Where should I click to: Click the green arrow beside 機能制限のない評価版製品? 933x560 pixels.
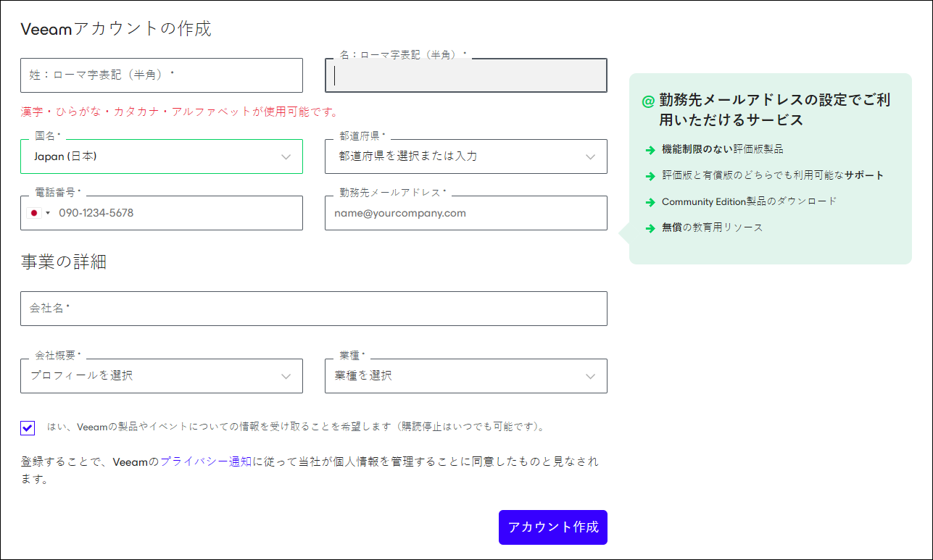point(650,150)
